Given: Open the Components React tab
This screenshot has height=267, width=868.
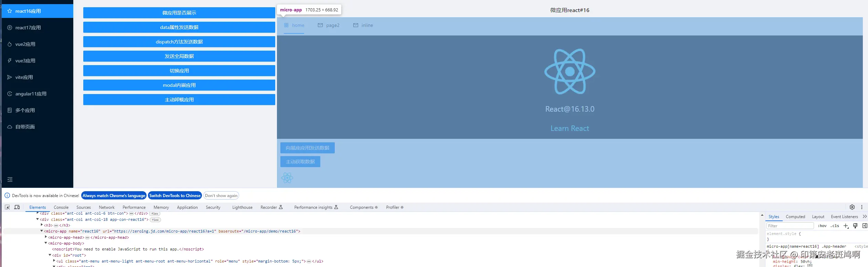Looking at the screenshot, I should point(364,207).
